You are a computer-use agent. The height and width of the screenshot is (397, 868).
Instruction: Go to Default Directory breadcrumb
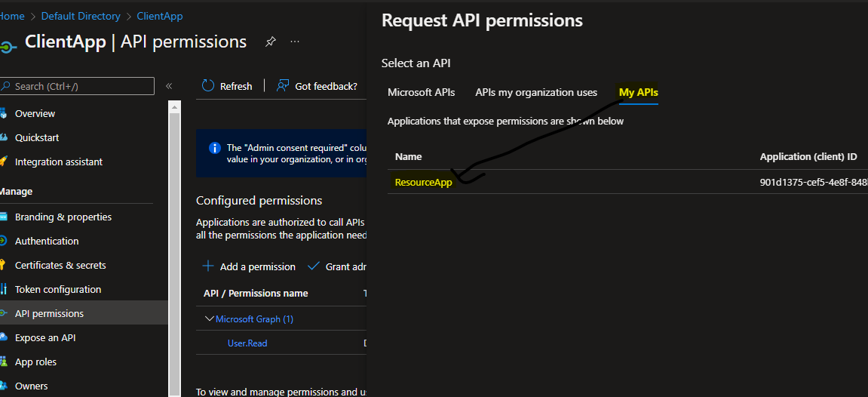(x=81, y=16)
